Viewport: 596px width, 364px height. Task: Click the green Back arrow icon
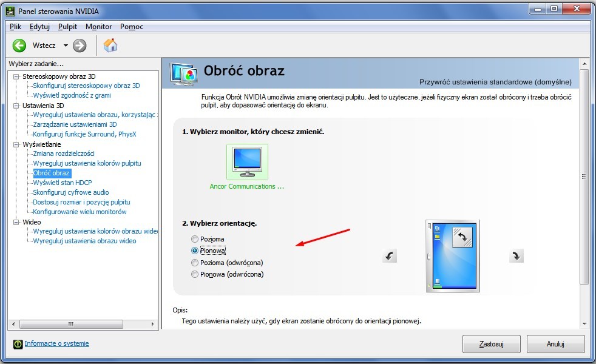click(x=19, y=45)
